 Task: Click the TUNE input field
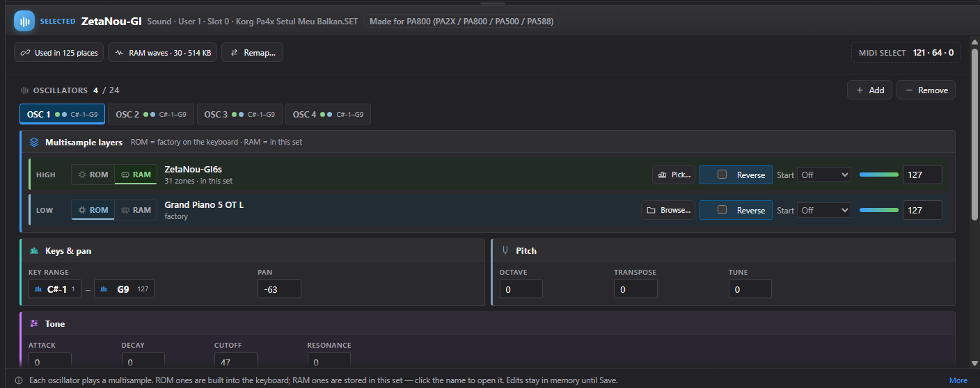(x=750, y=289)
